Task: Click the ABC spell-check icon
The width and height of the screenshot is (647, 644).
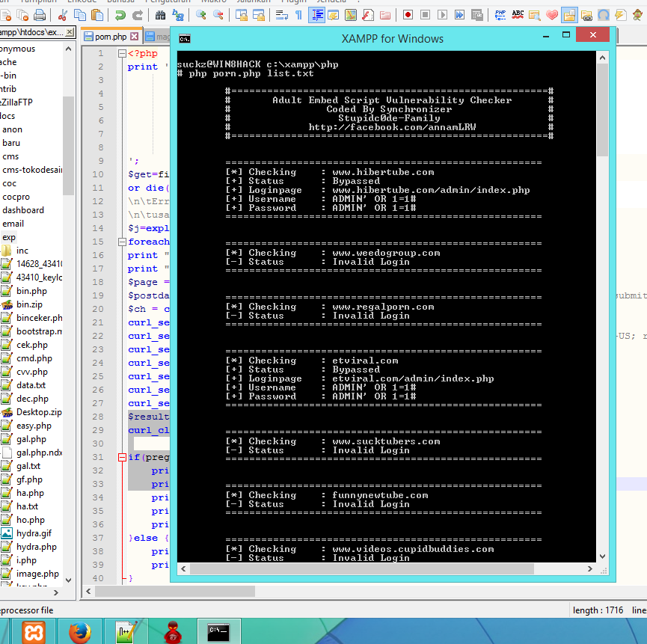Action: [x=518, y=16]
